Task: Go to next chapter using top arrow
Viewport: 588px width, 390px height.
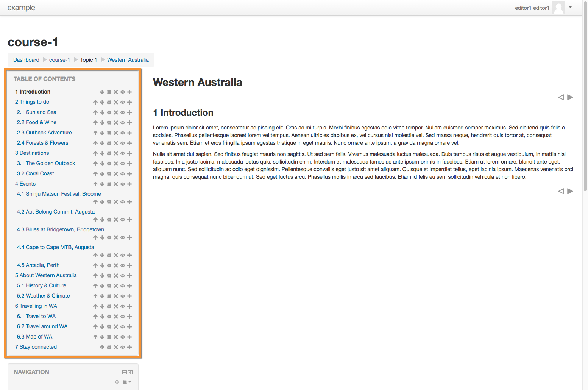Action: click(570, 97)
